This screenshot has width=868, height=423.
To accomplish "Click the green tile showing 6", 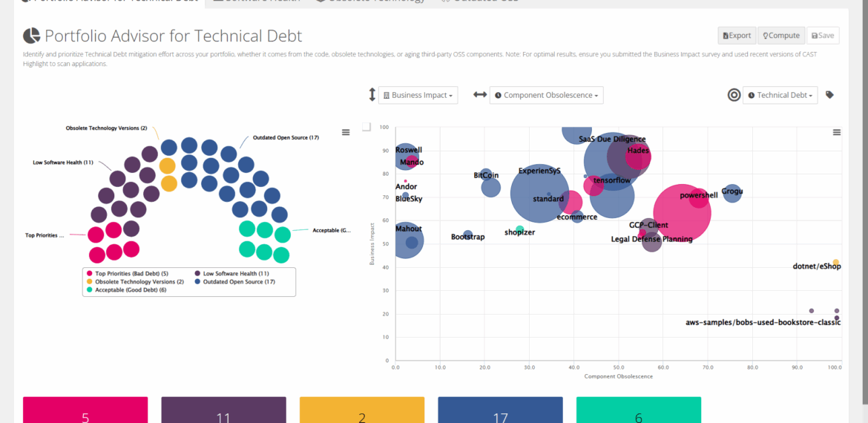I will tap(639, 410).
